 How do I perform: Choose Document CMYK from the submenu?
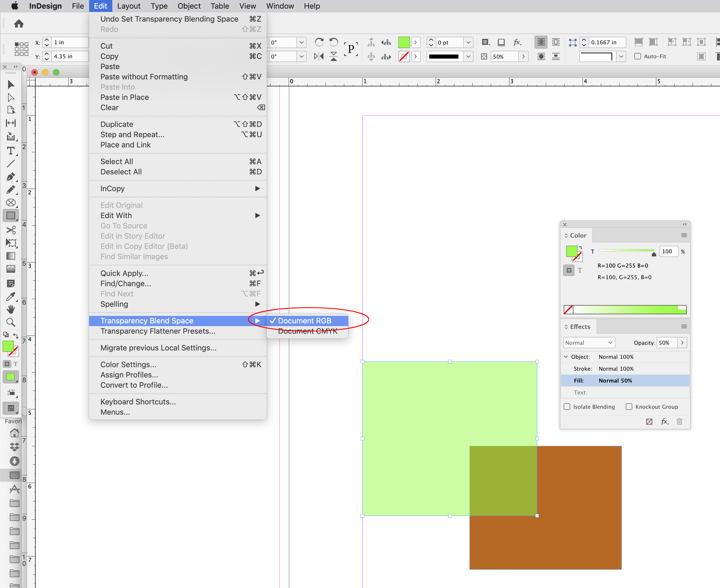(307, 331)
